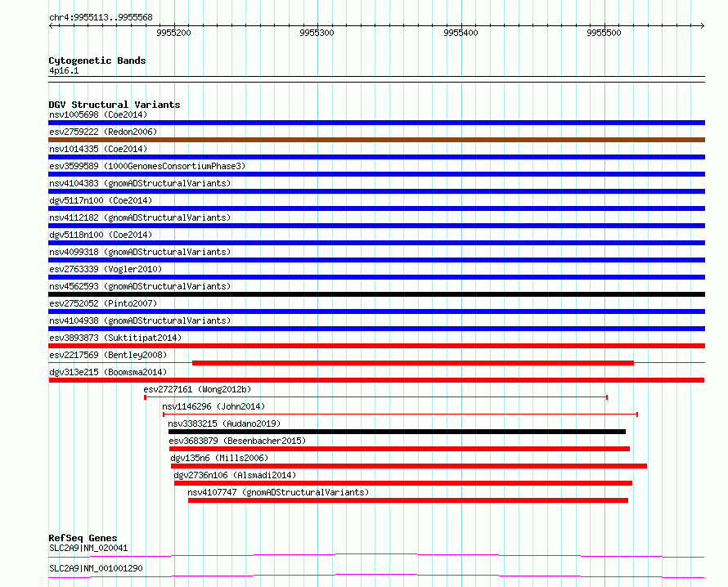Open esv2217569 (Bentley2008) label
The height and width of the screenshot is (587, 728).
(108, 355)
